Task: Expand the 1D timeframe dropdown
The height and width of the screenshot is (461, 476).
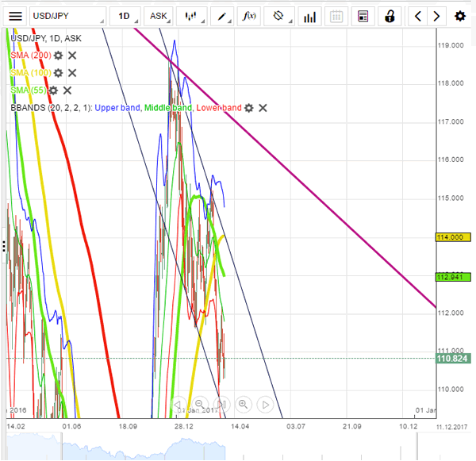Action: pos(124,16)
